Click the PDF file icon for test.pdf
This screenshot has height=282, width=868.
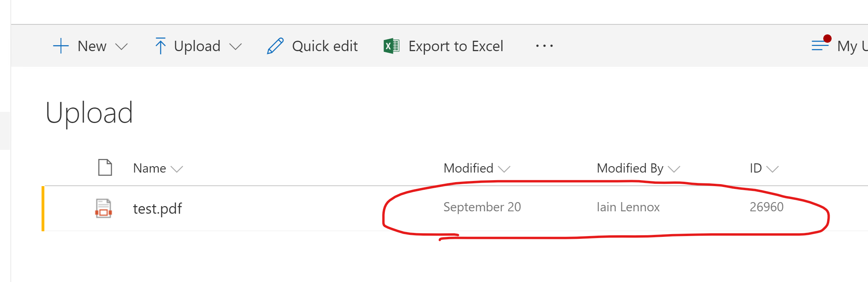pyautogui.click(x=103, y=208)
